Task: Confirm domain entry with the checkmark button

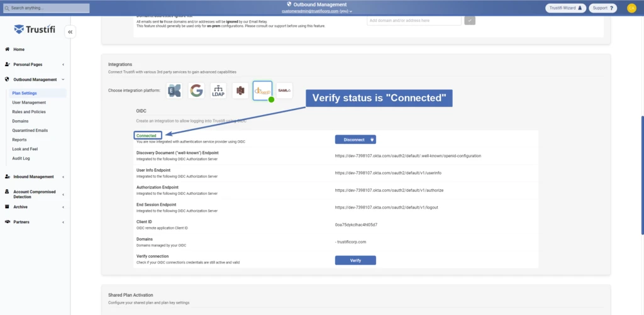Action: tap(470, 20)
